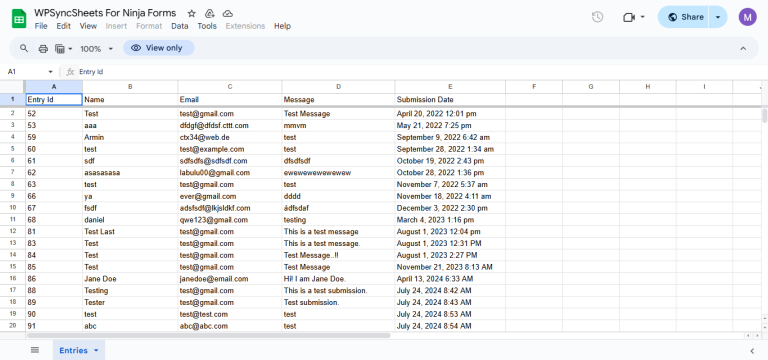Open the meet options dropdown arrow
The height and width of the screenshot is (360, 768).
(643, 17)
